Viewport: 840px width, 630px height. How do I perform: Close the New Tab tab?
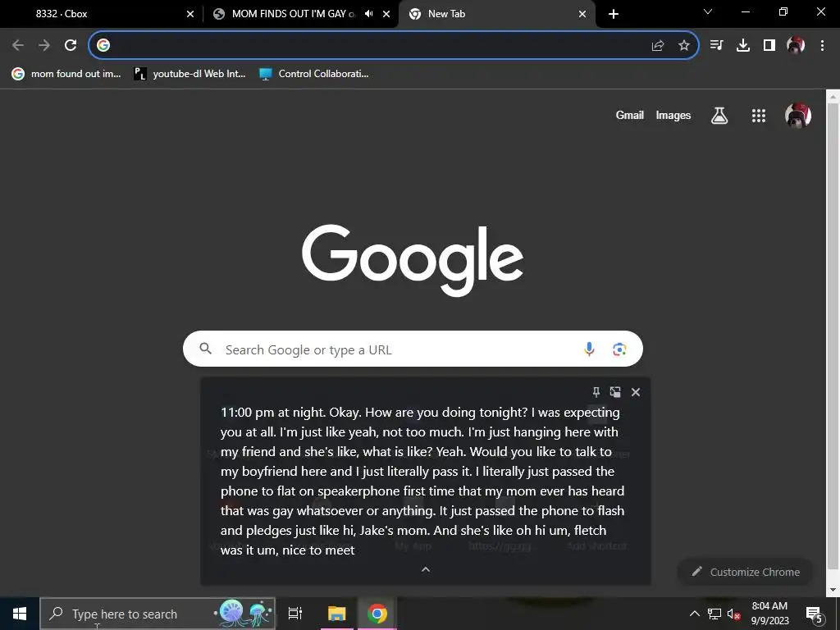pyautogui.click(x=582, y=15)
